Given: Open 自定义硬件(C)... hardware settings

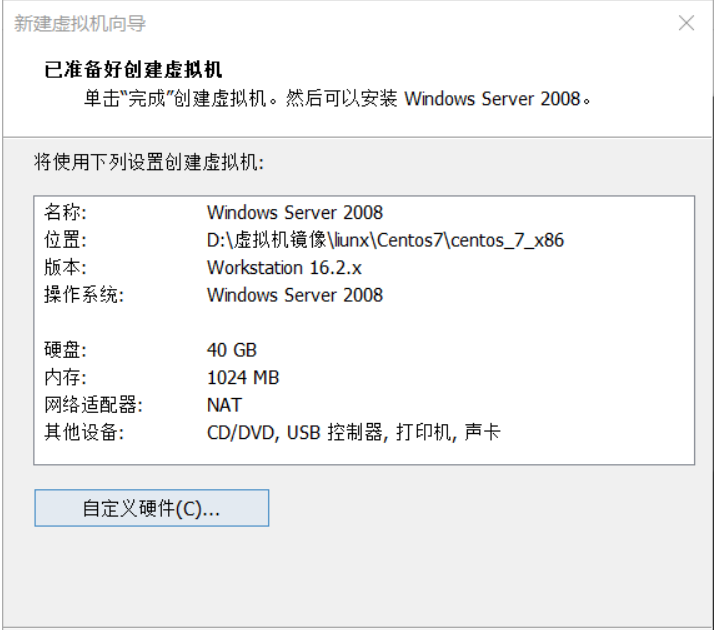Looking at the screenshot, I should click(x=151, y=508).
